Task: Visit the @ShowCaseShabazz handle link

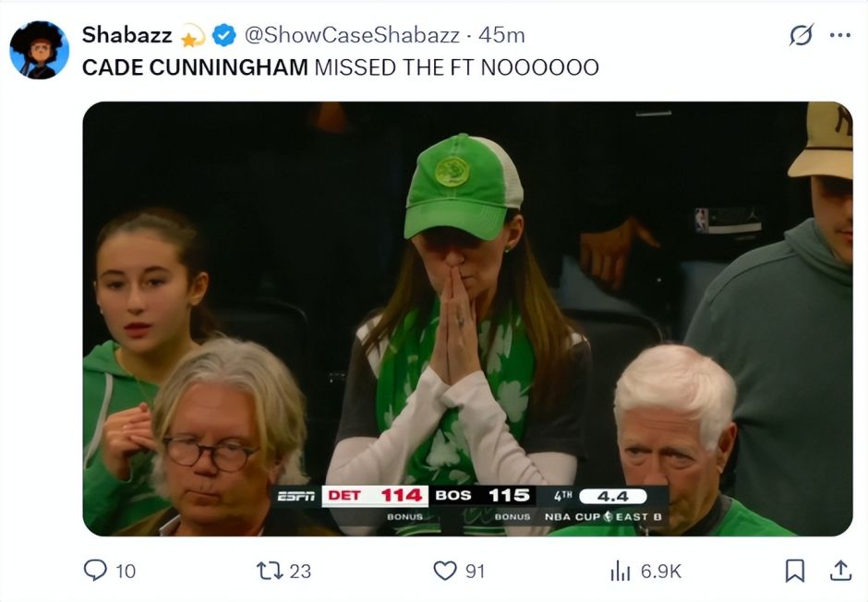Action: pyautogui.click(x=351, y=35)
